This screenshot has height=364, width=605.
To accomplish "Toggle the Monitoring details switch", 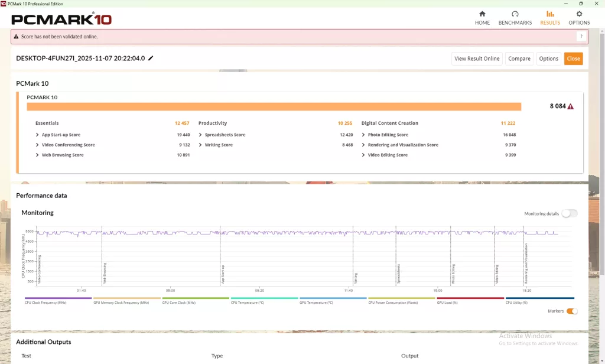I will click(x=569, y=213).
